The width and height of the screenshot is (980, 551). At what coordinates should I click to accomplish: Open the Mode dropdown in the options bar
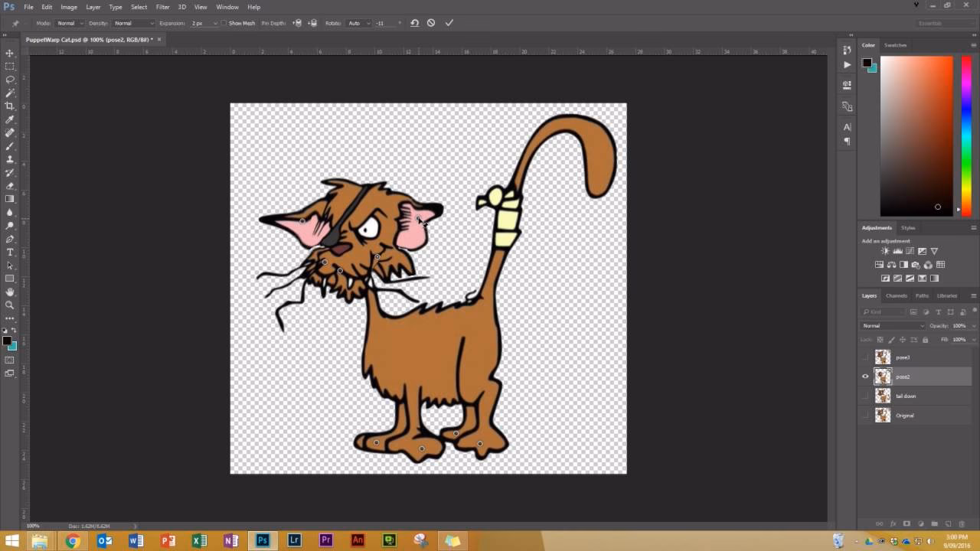tap(70, 23)
